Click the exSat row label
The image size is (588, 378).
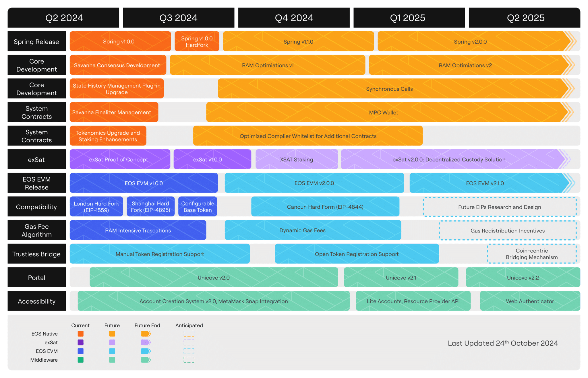[x=37, y=160]
